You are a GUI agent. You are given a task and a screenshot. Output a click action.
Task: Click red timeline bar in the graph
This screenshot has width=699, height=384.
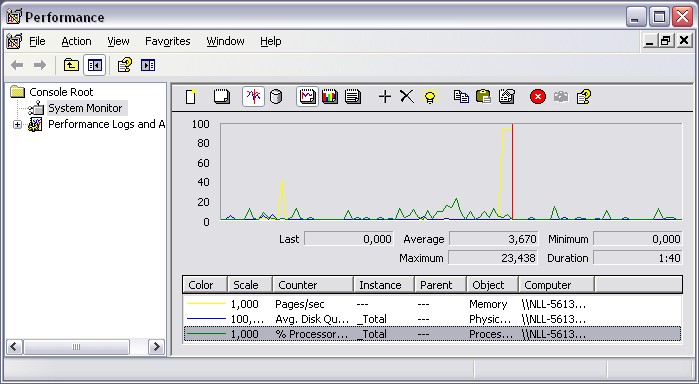pos(512,172)
